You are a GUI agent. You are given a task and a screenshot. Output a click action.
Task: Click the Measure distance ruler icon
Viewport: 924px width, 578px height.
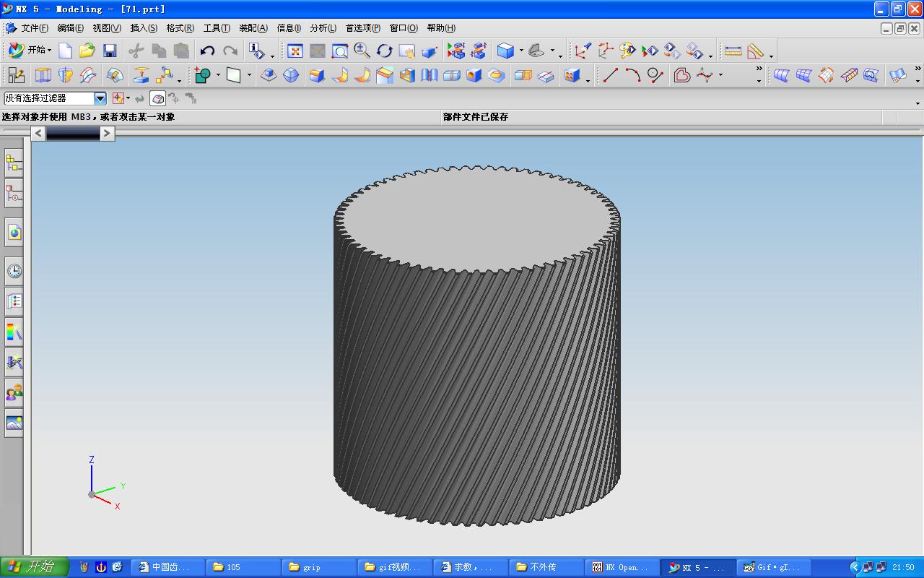[733, 51]
